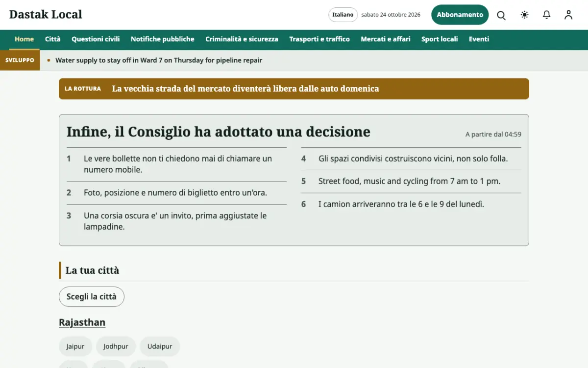Click the A partire dal 04:59 timestamp

tap(493, 134)
